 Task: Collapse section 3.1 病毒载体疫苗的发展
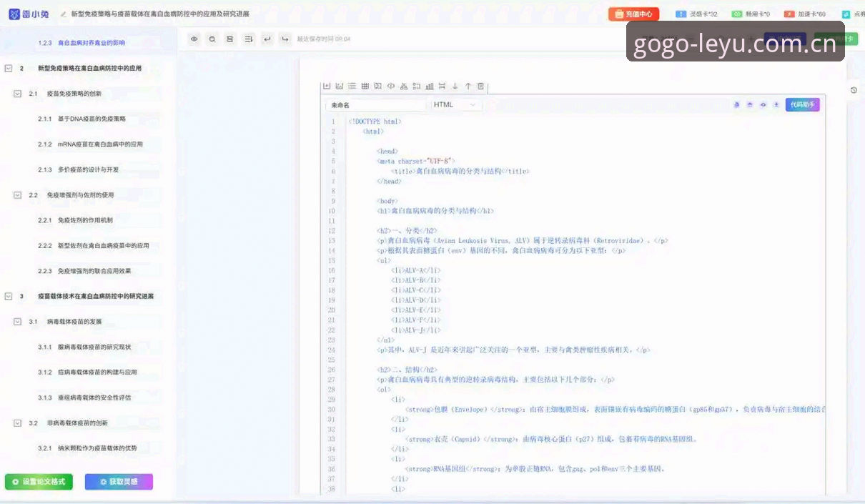[x=18, y=322]
